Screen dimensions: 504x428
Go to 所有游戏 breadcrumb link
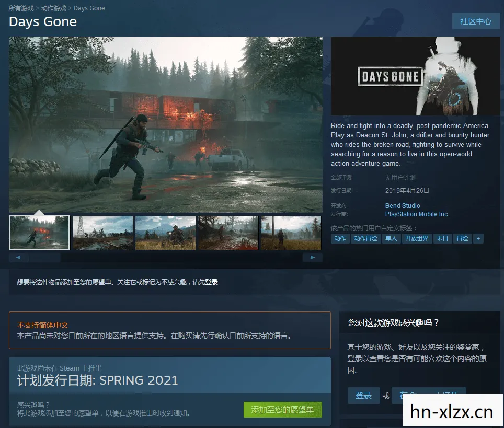click(x=21, y=8)
